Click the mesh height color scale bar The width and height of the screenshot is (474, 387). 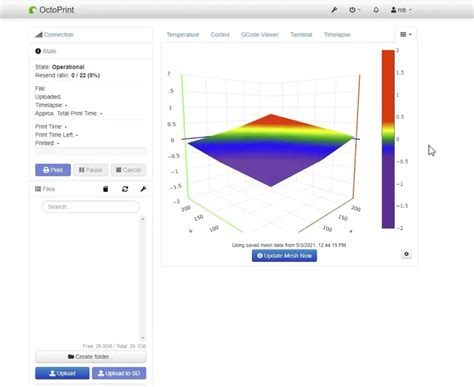point(388,139)
